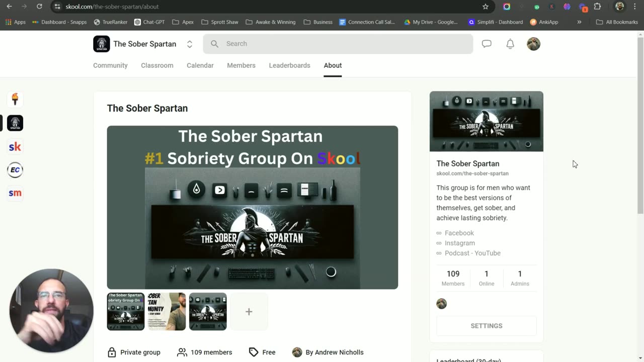
Task: Open the extension with orange badge
Action: click(583, 7)
